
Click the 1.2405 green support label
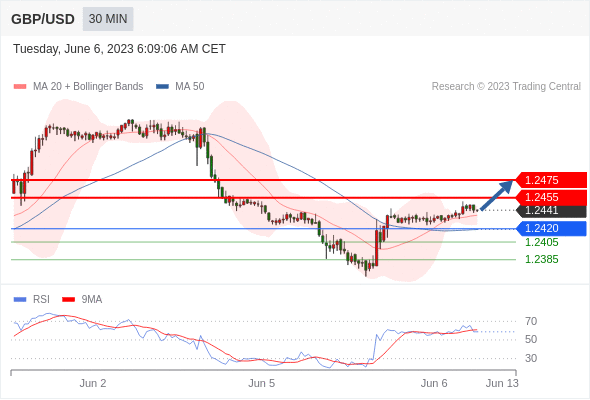point(541,242)
